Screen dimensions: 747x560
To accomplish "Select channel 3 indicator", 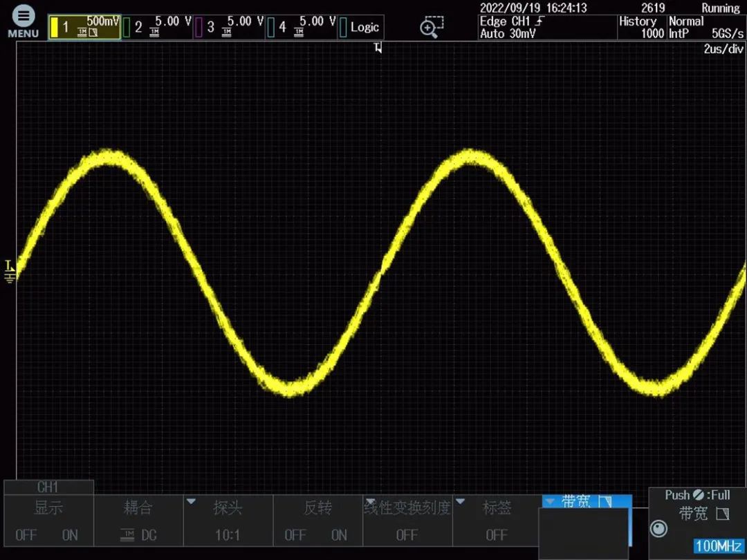I will pos(229,27).
